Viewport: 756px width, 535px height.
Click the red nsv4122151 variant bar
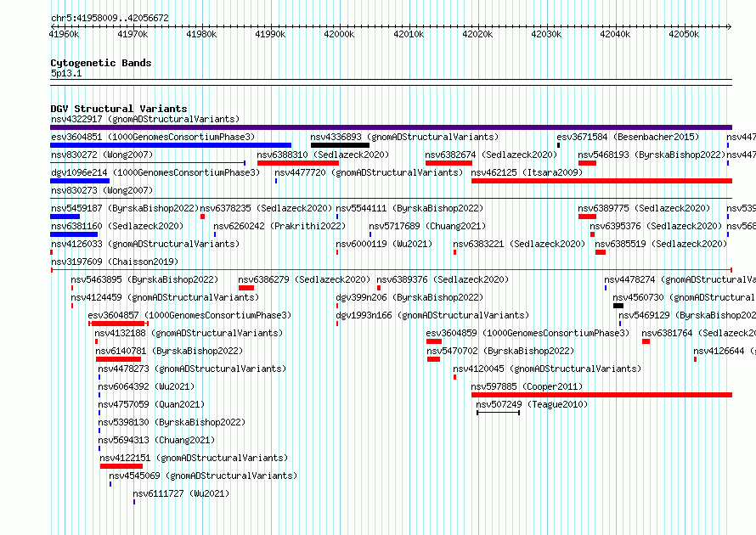[x=121, y=466]
